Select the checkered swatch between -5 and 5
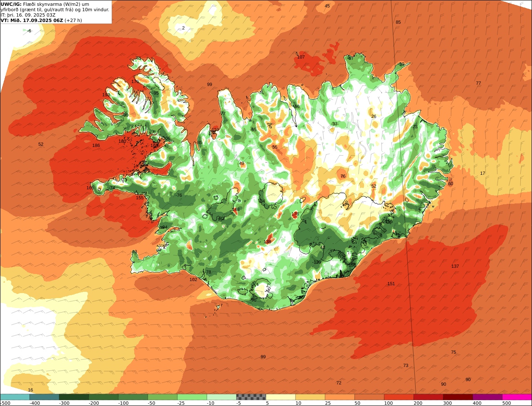Image resolution: width=532 pixels, height=406 pixels. [251, 397]
